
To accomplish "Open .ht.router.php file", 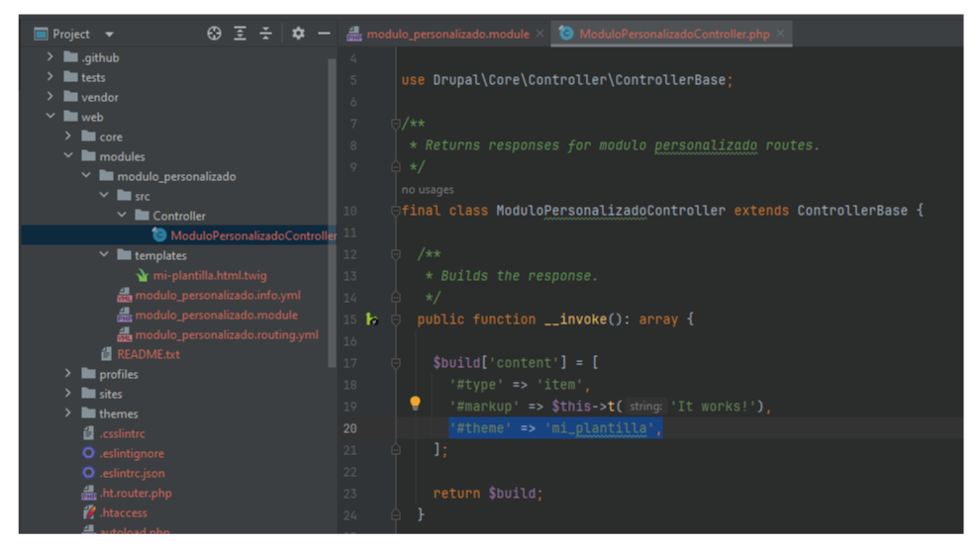I will click(x=135, y=493).
